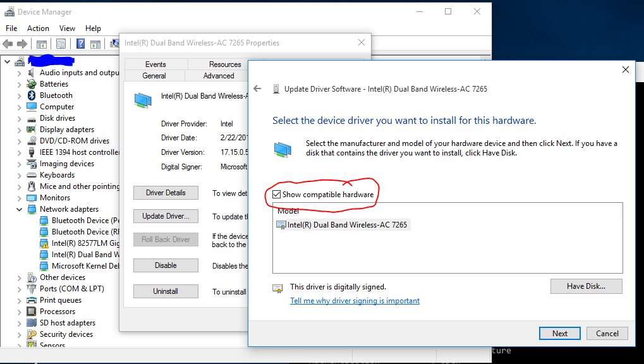Switch to the Events tab in Properties
This screenshot has height=364, width=644.
coord(155,64)
